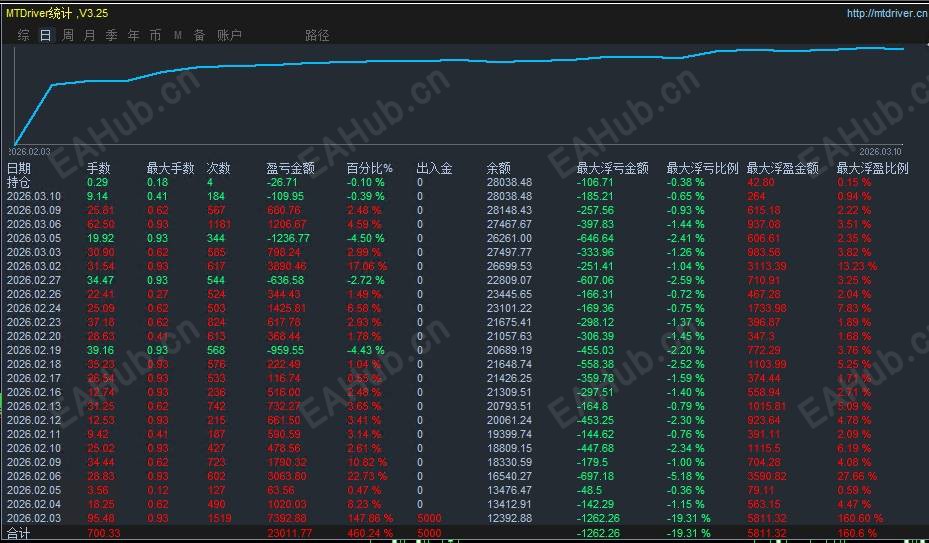Open the http://mtdriver.cn link
Viewport: 929px width, 543px height.
coord(887,13)
